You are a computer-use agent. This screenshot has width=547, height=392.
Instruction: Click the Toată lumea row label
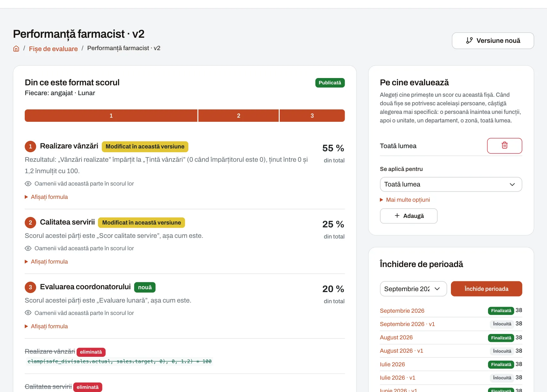(x=398, y=146)
